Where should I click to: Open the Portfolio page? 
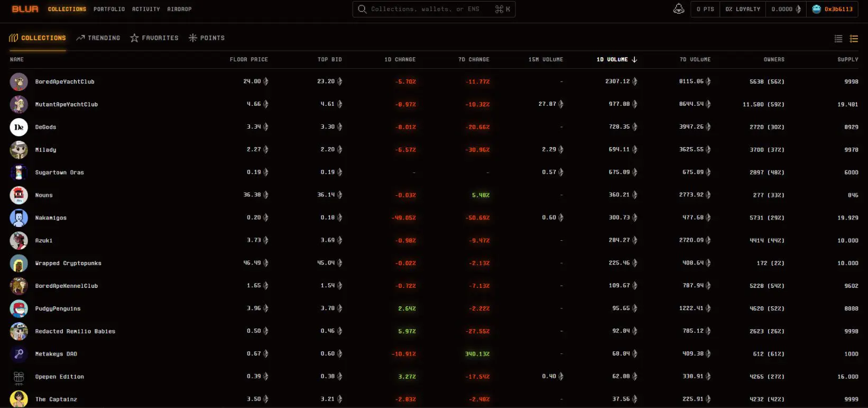(109, 9)
